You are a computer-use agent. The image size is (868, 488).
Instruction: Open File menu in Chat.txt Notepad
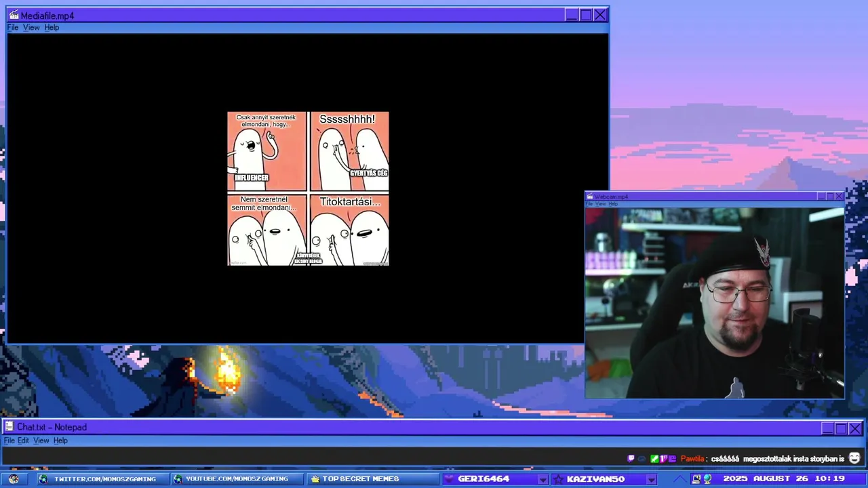9,441
